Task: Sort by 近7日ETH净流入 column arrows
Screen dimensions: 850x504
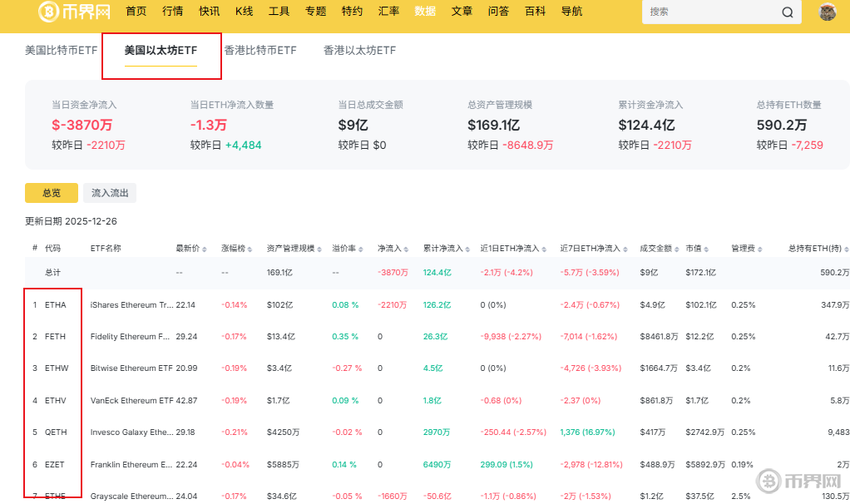Action: click(x=625, y=249)
